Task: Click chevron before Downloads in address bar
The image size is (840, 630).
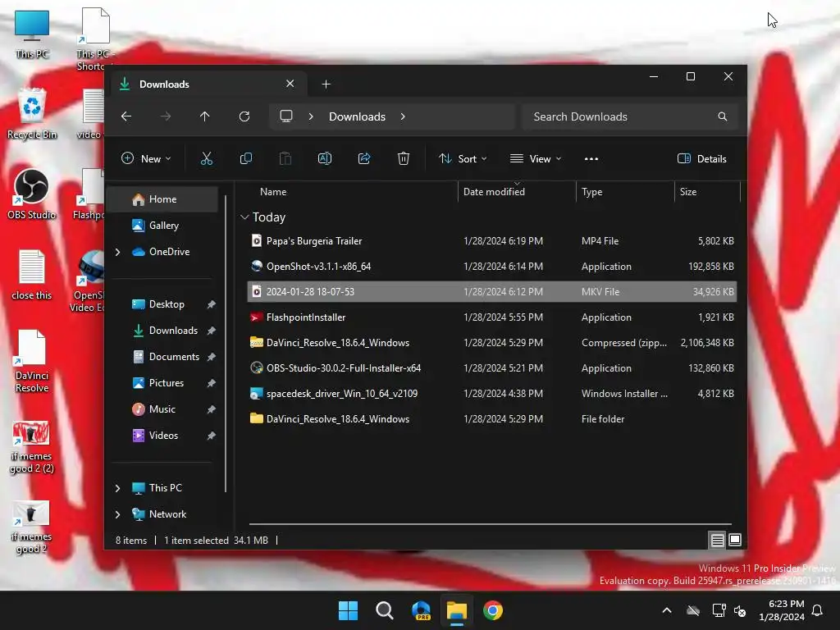Action: pyautogui.click(x=311, y=116)
